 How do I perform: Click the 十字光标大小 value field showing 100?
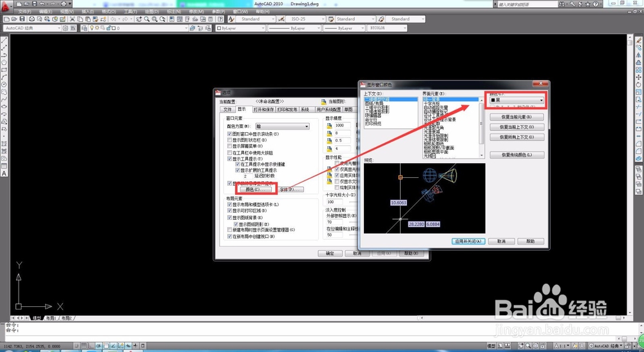click(x=335, y=202)
